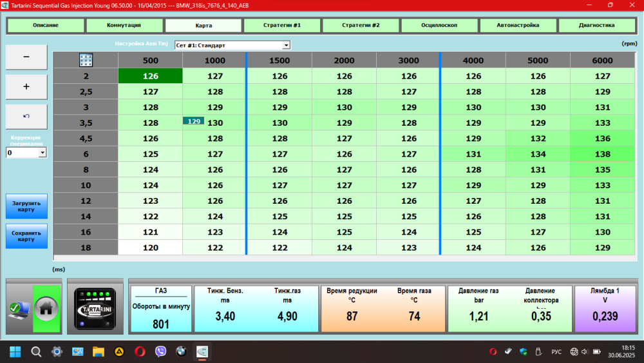Click the 500 rpm column header
This screenshot has height=363, width=644.
[150, 61]
